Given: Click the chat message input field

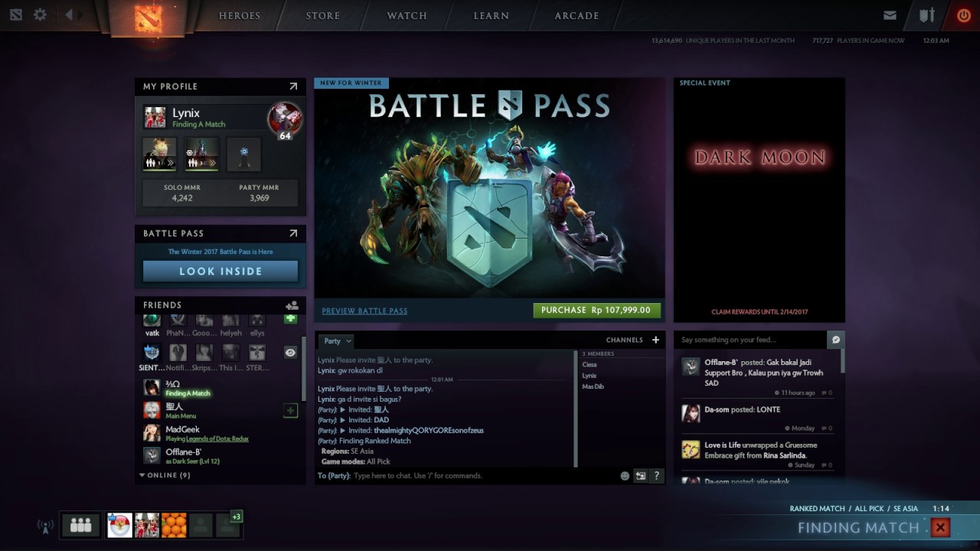Looking at the screenshot, I should tap(484, 476).
